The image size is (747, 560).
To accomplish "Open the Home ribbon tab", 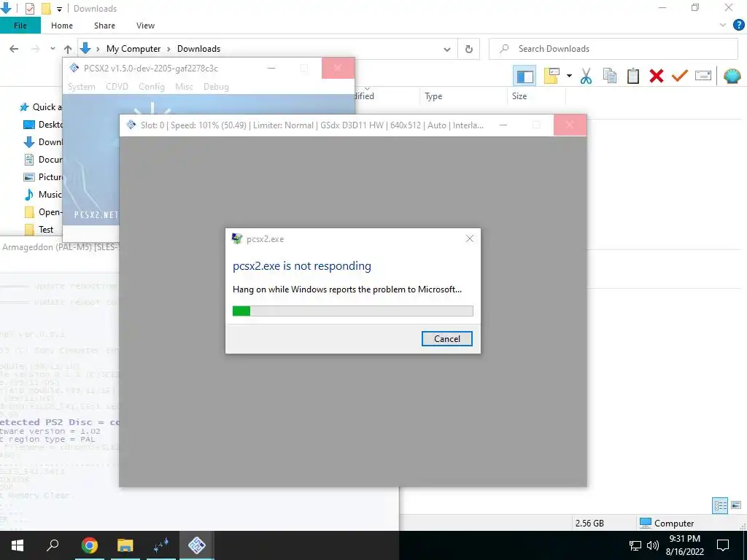I will (x=62, y=26).
